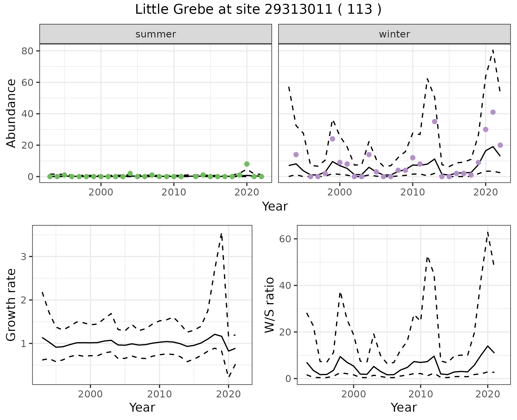Click the dashed peak in Growth rate plot
The width and height of the screenshot is (517, 420).
click(x=221, y=234)
